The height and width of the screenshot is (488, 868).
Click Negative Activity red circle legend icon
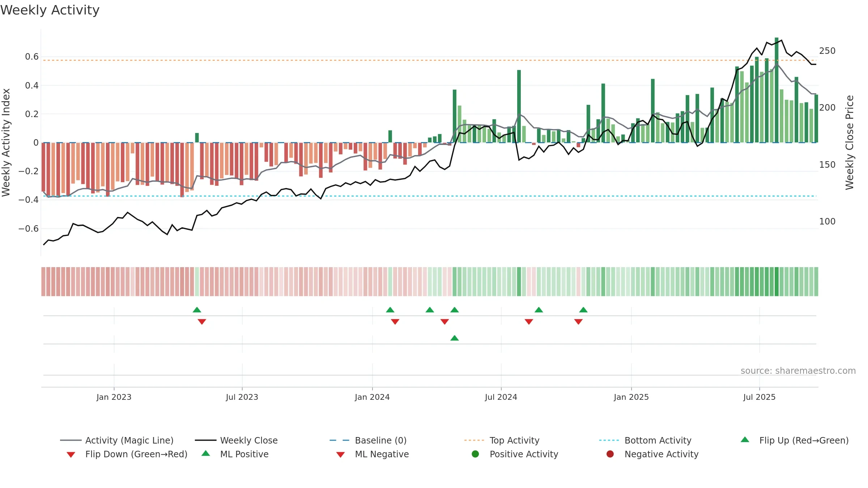(x=610, y=454)
